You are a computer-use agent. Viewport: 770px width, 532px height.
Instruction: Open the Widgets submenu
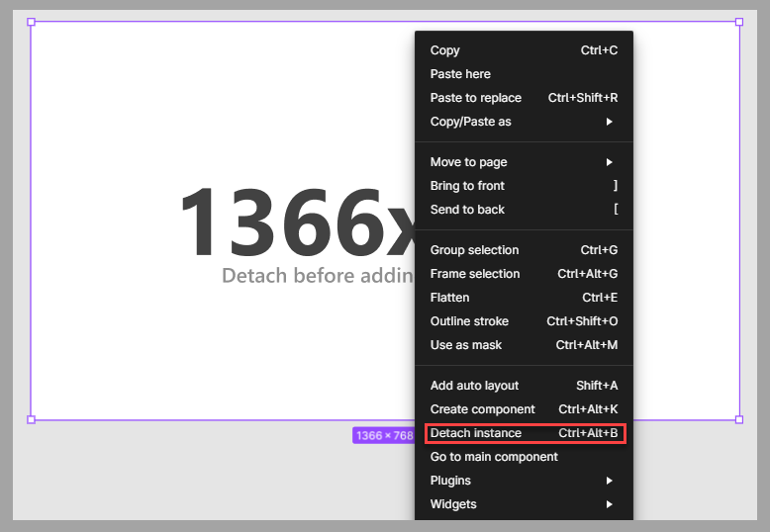click(x=524, y=504)
